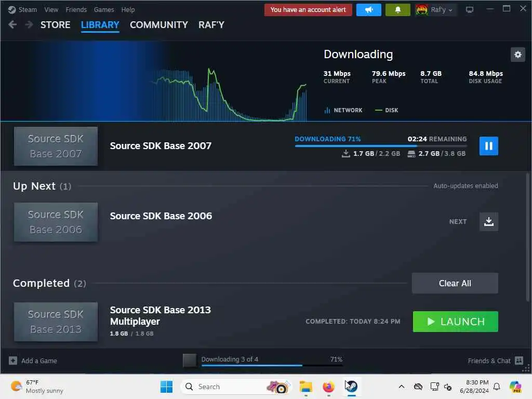
Task: Click the 8.7 GB TOTAL stat
Action: pos(431,77)
